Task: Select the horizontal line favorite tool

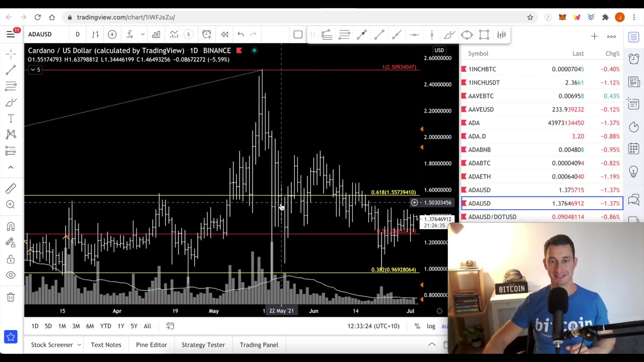Action: point(414,35)
